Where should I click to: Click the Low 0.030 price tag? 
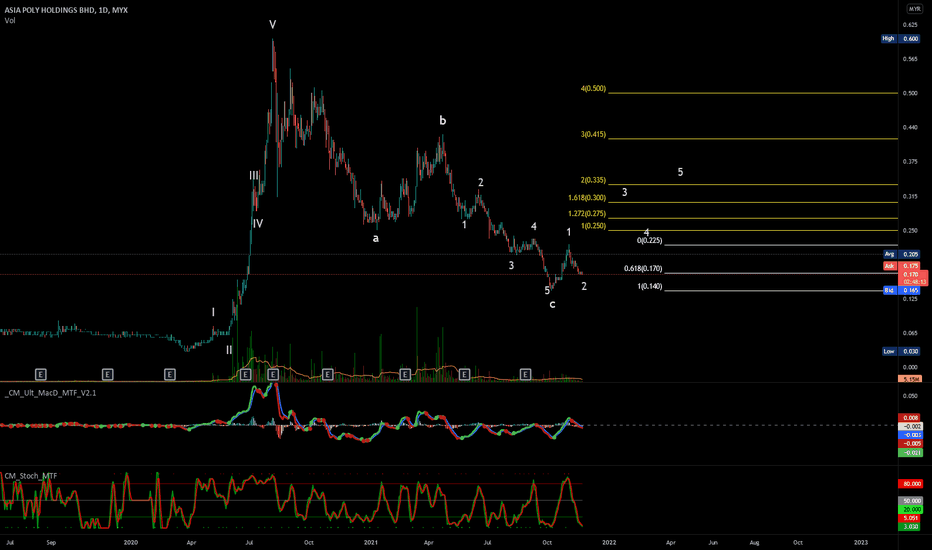(x=900, y=351)
